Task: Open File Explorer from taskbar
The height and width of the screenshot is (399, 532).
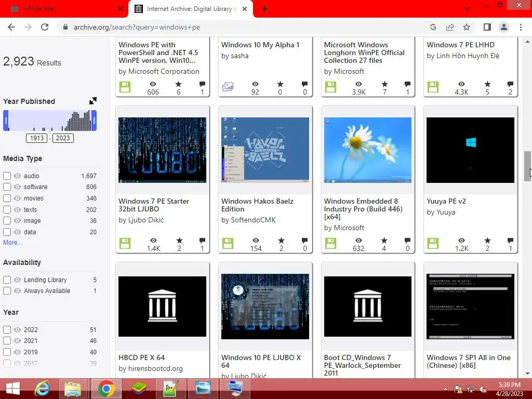Action: click(x=73, y=389)
